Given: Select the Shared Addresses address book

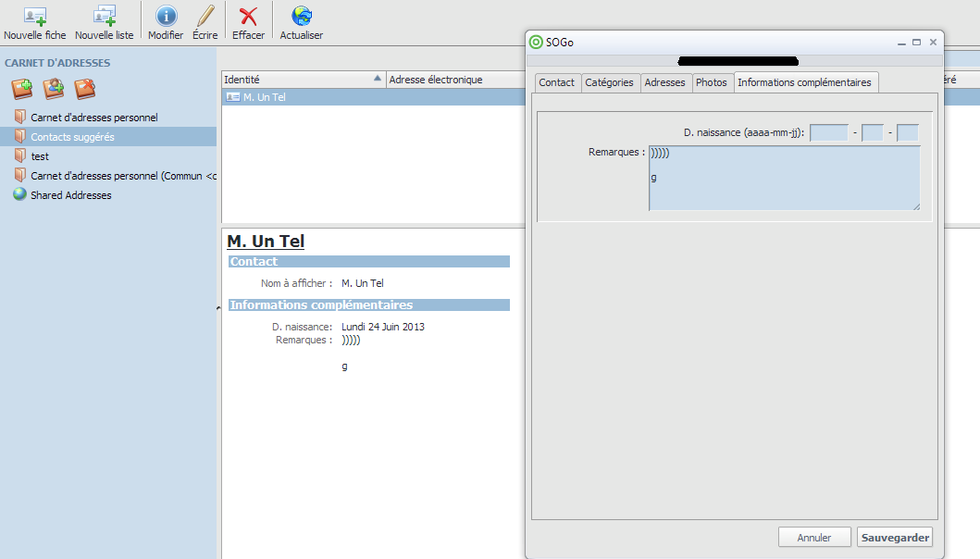Looking at the screenshot, I should tap(70, 195).
